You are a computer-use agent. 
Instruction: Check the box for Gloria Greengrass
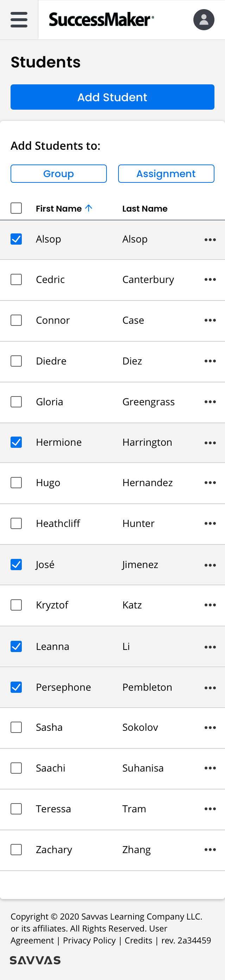(x=16, y=402)
